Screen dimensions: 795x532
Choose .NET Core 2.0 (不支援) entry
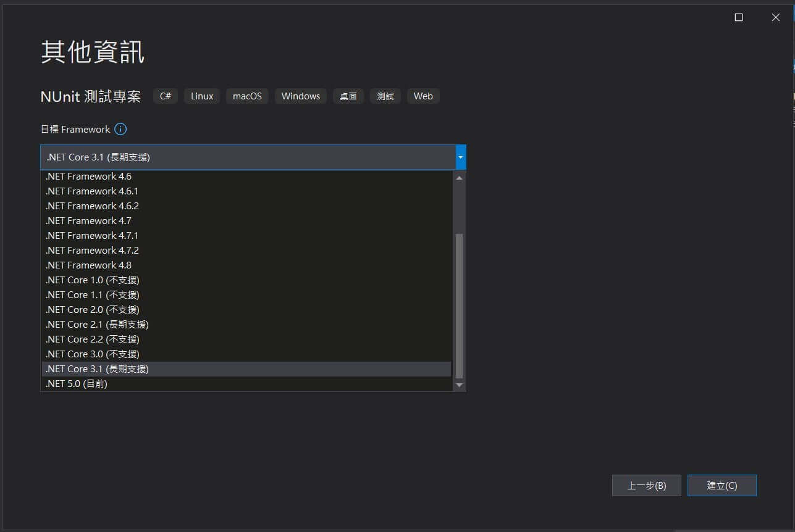(x=246, y=310)
